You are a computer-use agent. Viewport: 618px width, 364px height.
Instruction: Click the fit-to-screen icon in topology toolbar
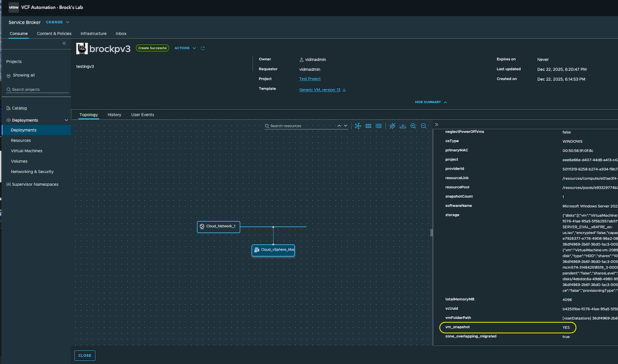[x=402, y=126]
